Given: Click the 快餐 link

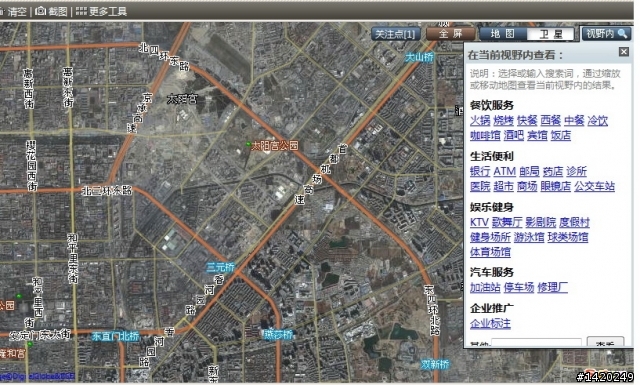Looking at the screenshot, I should 527,120.
